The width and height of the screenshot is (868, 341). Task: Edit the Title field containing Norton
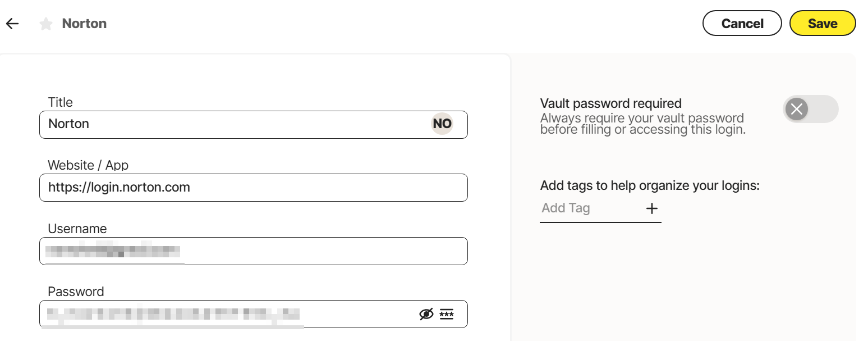point(254,124)
